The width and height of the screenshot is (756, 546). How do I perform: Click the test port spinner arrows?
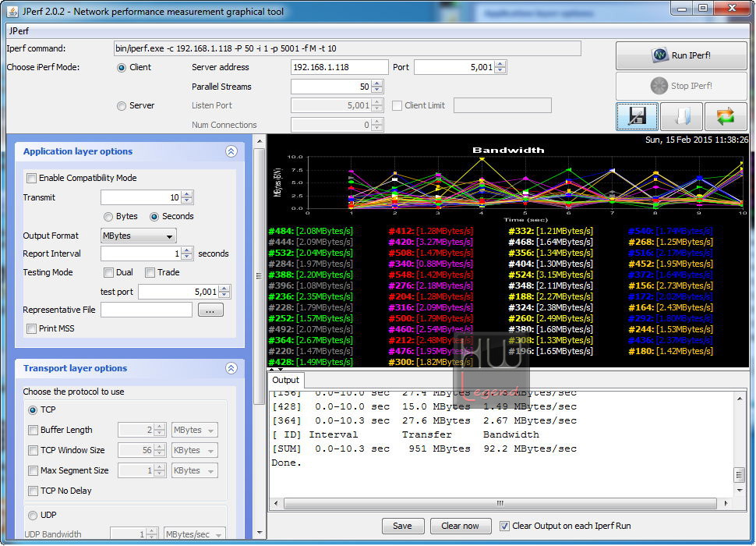[x=224, y=292]
